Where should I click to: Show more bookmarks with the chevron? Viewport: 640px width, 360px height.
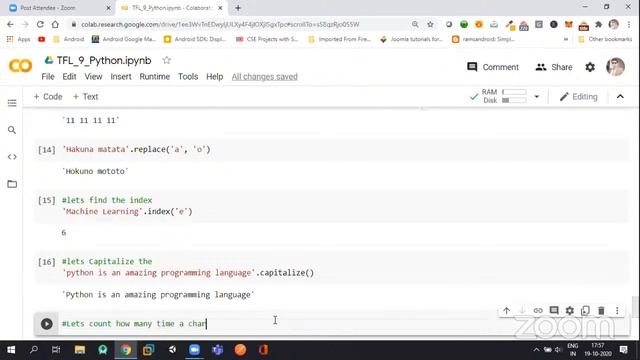566,39
